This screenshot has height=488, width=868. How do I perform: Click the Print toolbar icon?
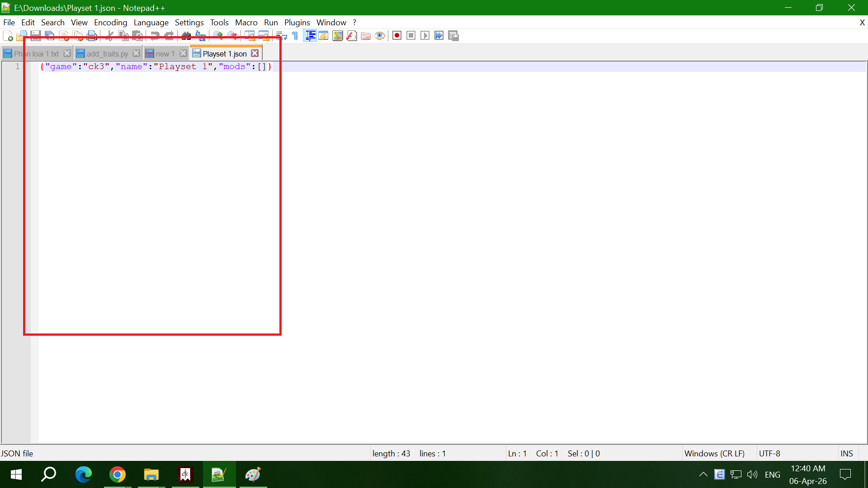coord(92,36)
